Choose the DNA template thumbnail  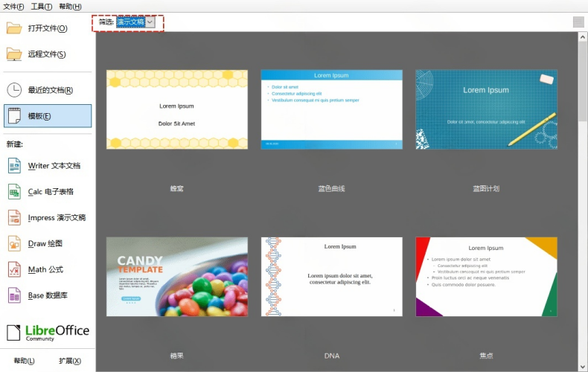coord(331,277)
